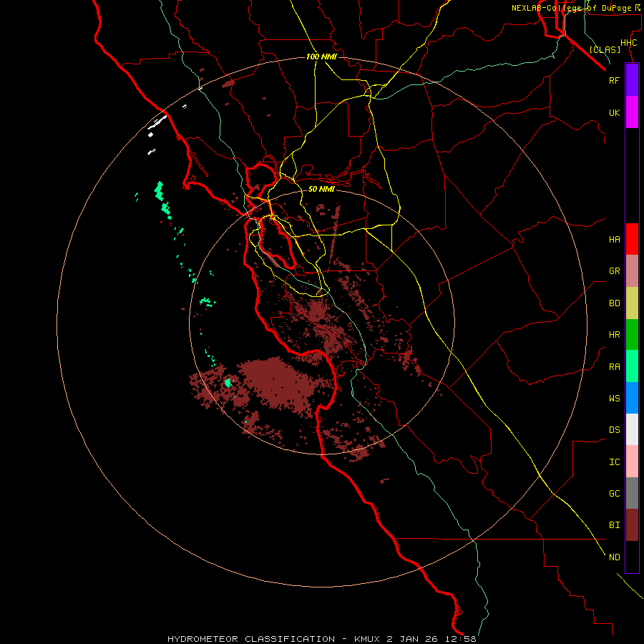Click the HA red legend swatch
644x644 pixels.
[632, 239]
